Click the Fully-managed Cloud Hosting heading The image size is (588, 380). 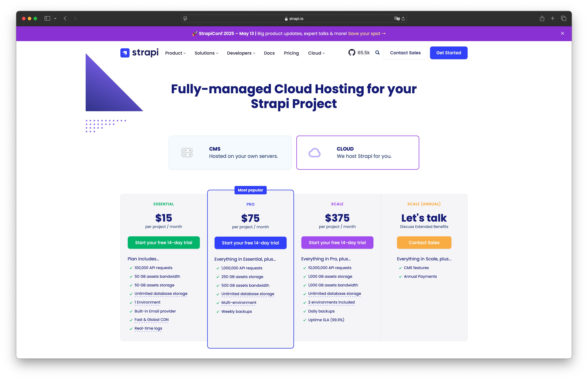point(294,96)
